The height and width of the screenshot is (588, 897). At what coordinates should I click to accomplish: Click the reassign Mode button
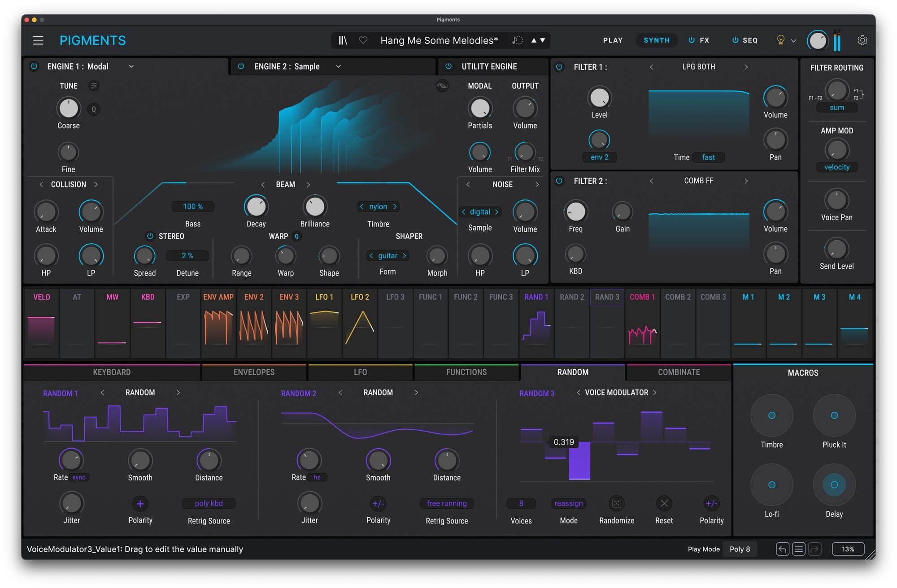tap(568, 503)
